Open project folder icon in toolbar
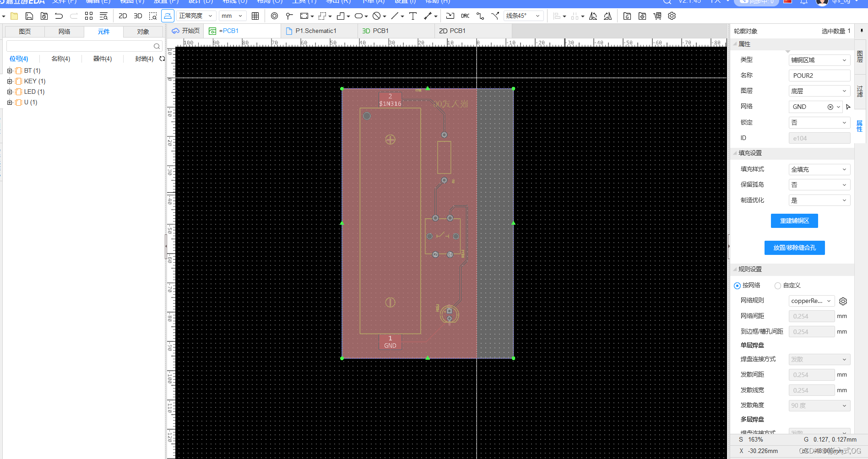Viewport: 868px width, 459px height. click(x=14, y=16)
